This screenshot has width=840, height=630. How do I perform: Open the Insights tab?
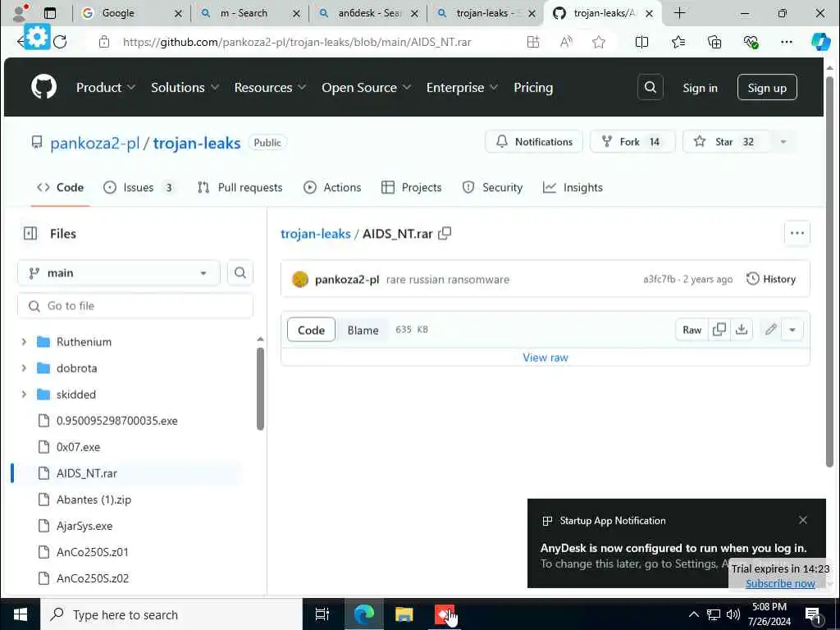tap(573, 187)
